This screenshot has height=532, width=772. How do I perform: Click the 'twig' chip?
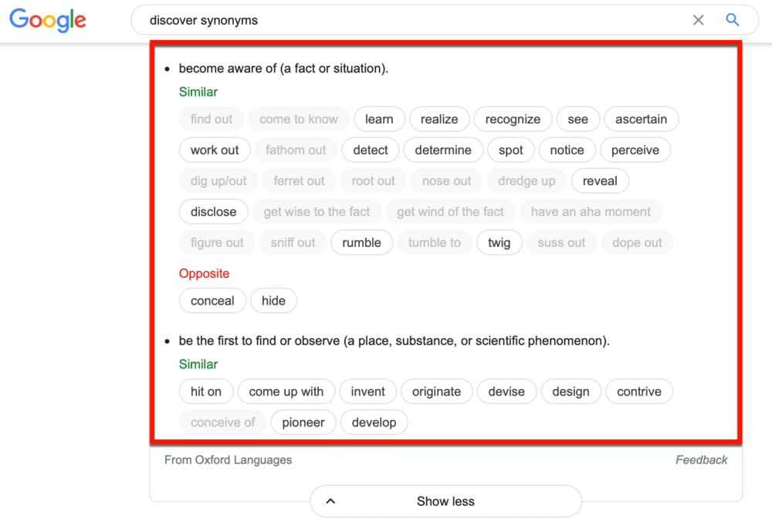[499, 242]
